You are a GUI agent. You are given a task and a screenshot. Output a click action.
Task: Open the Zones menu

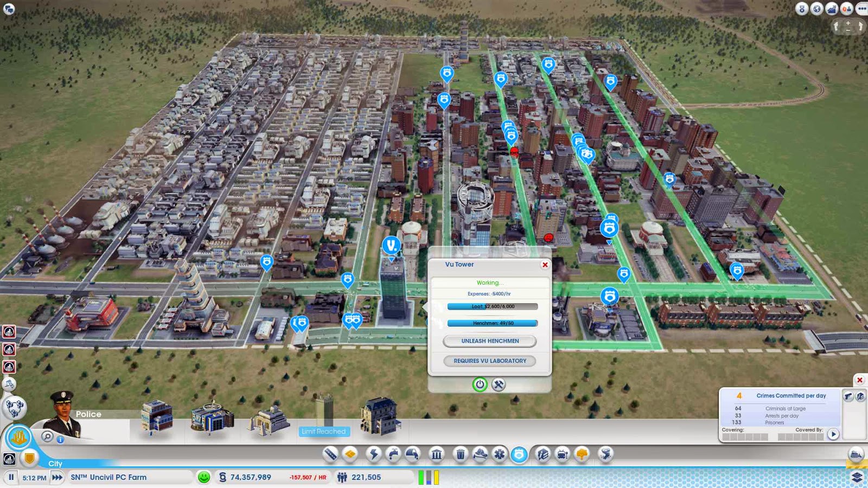pyautogui.click(x=350, y=454)
